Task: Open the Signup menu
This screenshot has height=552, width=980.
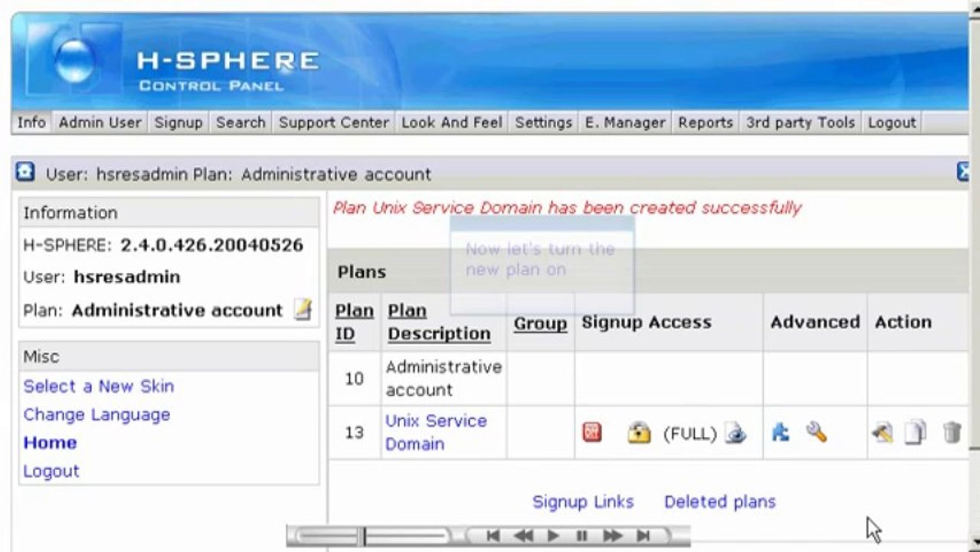Action: [178, 123]
